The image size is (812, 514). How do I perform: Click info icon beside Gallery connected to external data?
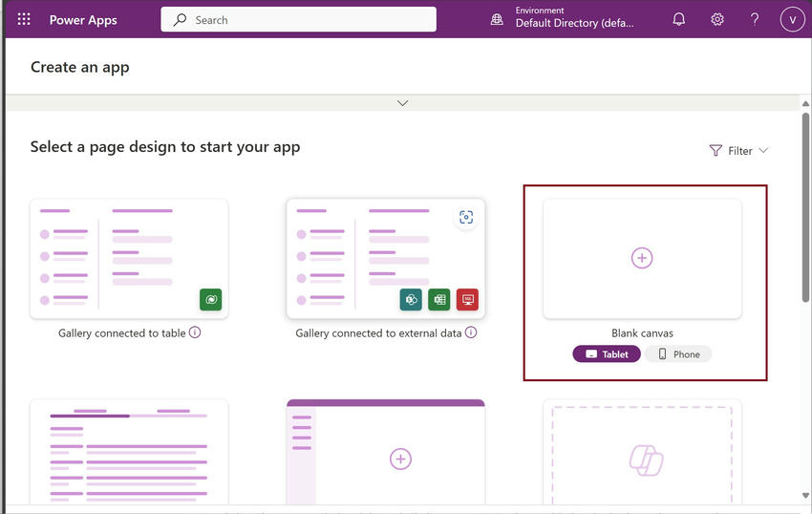pos(471,332)
